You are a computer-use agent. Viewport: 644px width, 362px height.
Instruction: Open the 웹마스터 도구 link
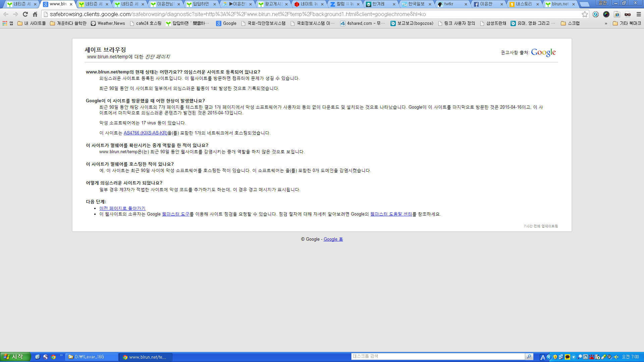point(176,214)
